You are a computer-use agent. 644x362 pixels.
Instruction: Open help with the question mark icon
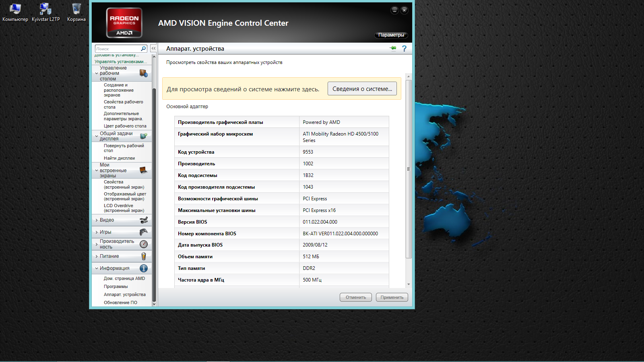click(x=404, y=49)
